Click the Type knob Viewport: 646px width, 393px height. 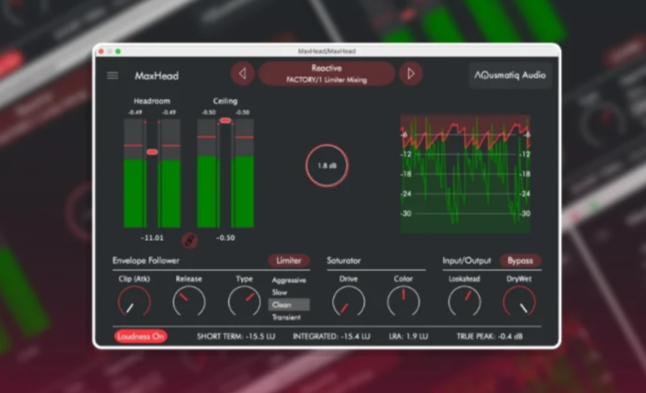pos(244,301)
